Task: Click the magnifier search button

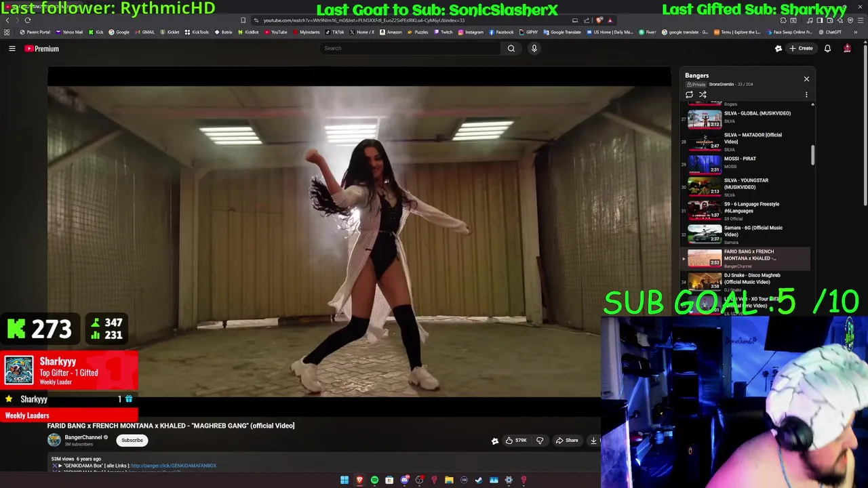Action: 511,48
